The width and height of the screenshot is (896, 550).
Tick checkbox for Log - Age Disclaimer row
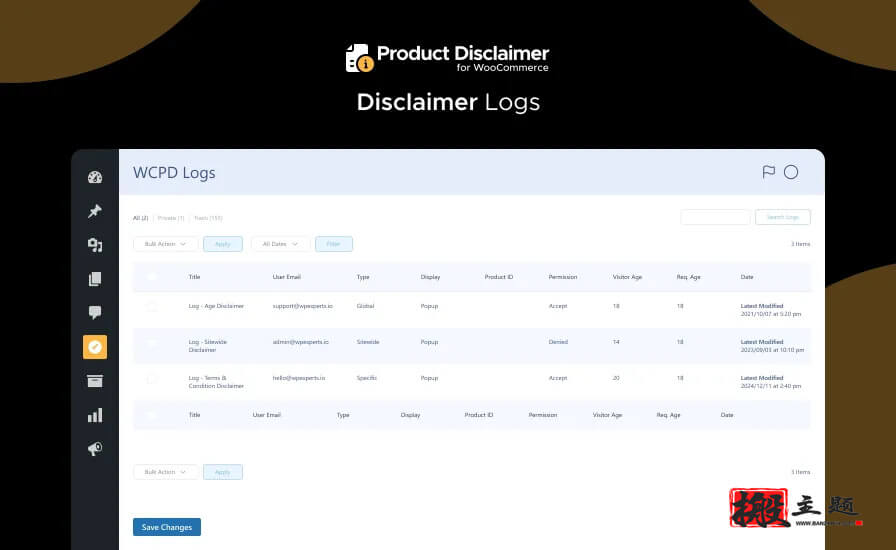[151, 306]
